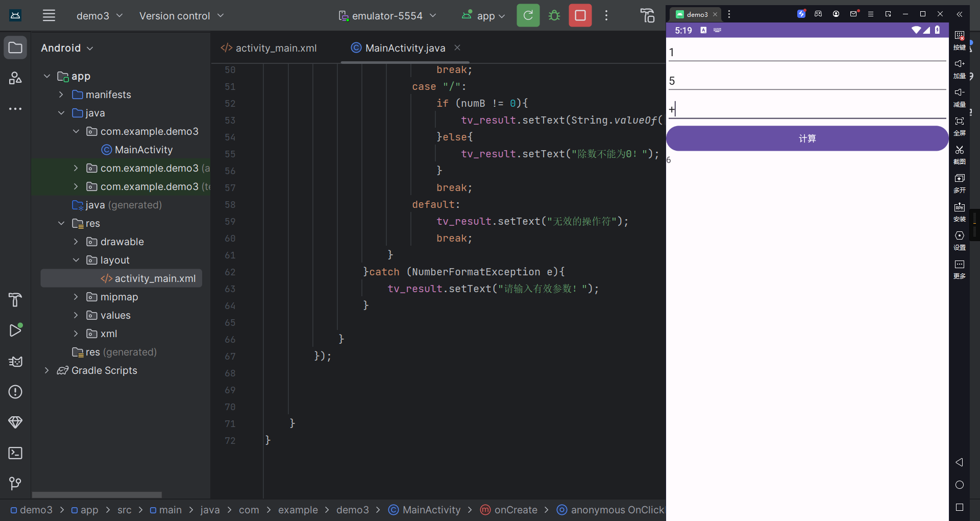Click emulator screenshot 截图 scissors icon
The width and height of the screenshot is (980, 521).
pos(960,155)
